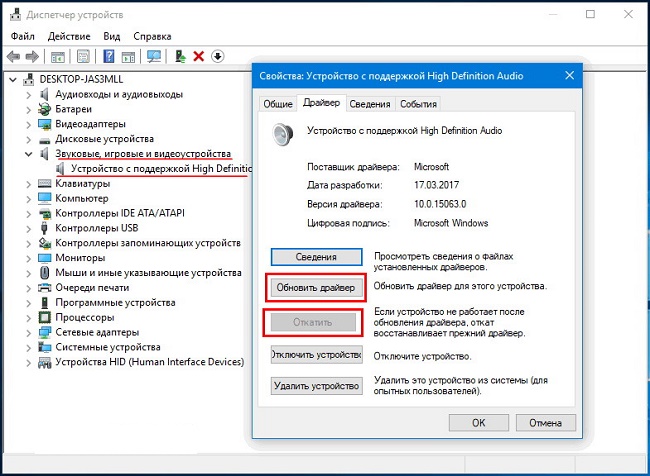Viewport: 650px width, 476px height.
Task: Click the Обновить драйвер button
Action: point(315,287)
